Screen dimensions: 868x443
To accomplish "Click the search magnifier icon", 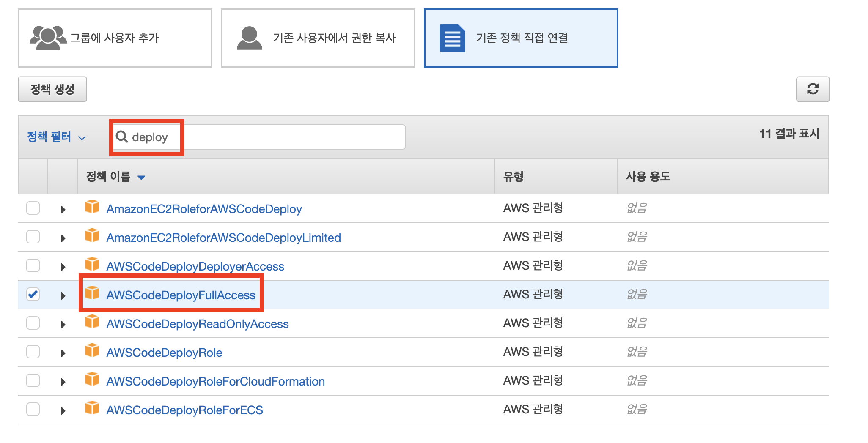I will (x=122, y=137).
